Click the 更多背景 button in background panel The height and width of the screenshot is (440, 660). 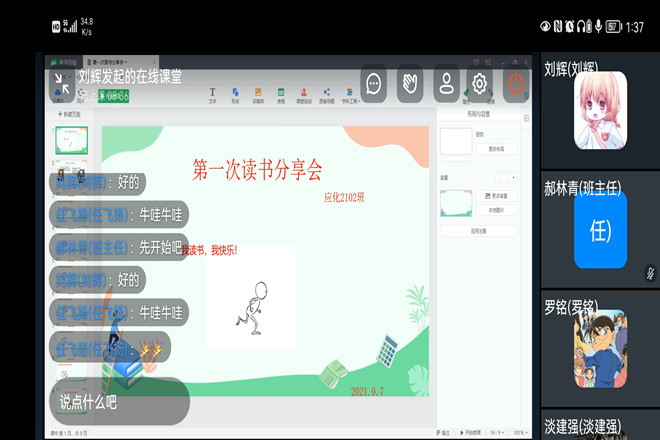coord(497,195)
